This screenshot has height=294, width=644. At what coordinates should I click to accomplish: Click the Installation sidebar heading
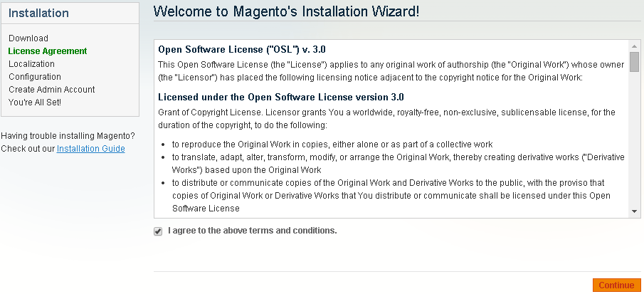[38, 13]
